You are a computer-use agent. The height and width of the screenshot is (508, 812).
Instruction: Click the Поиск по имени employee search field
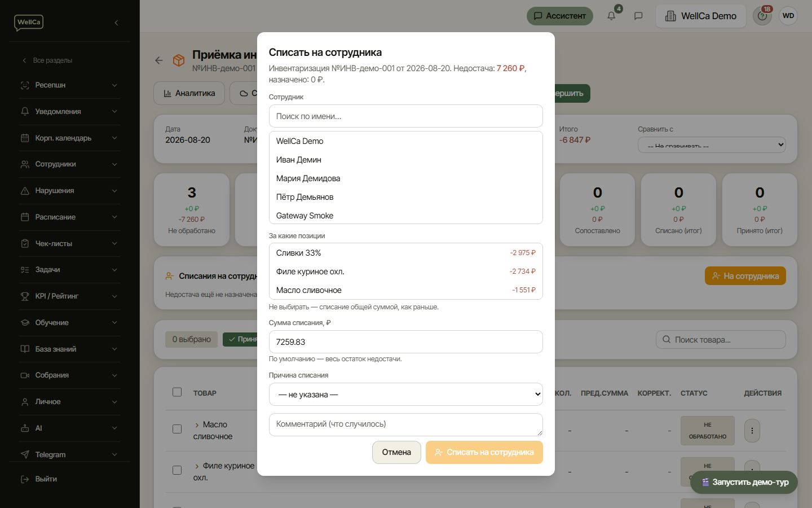(406, 116)
